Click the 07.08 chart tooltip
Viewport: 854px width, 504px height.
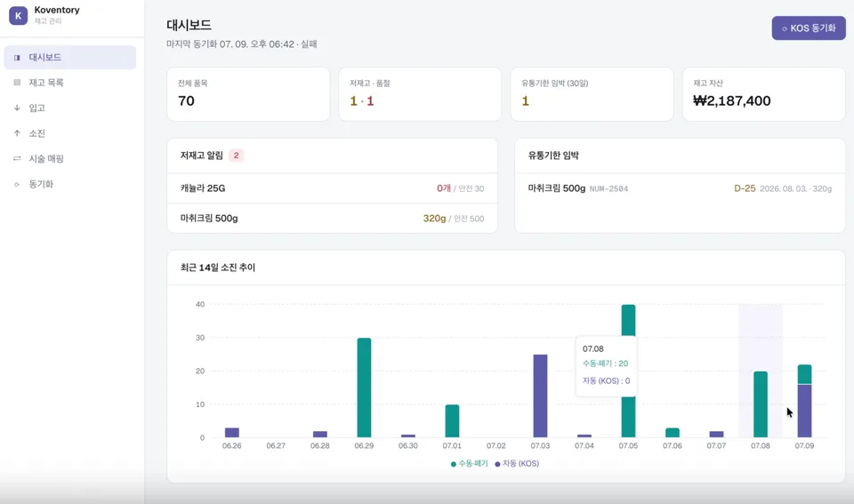coord(606,365)
